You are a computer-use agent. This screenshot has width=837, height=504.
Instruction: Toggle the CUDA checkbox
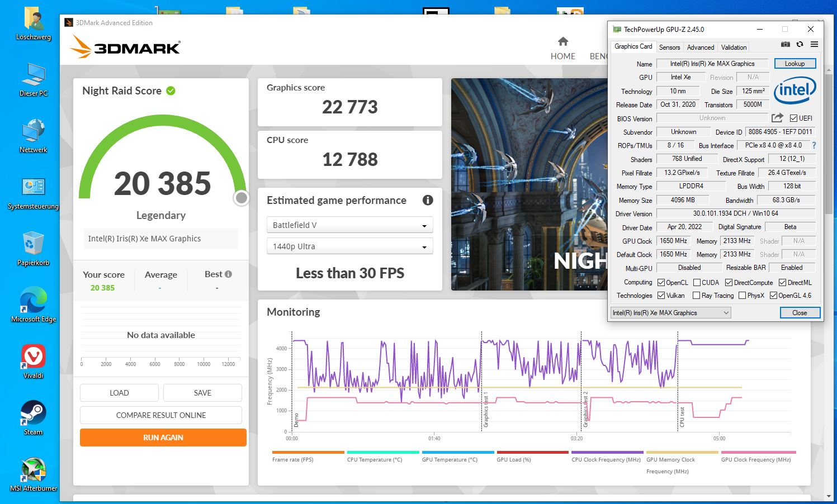pos(697,283)
